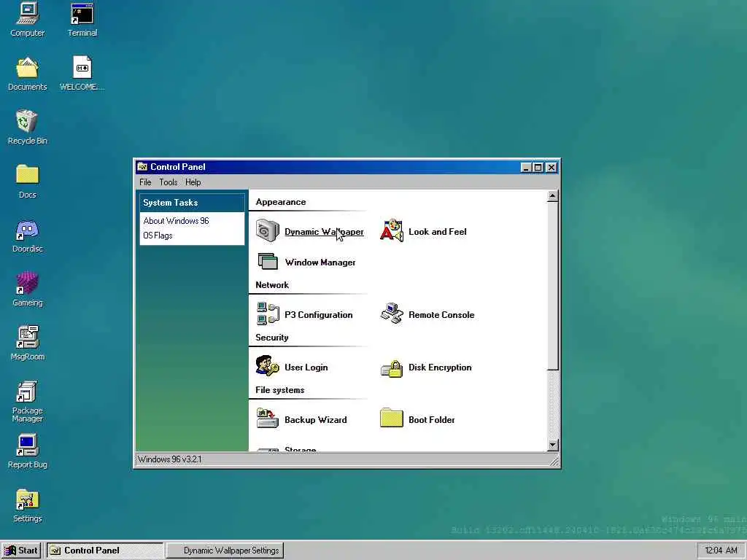Select the Docs folder on desktop
747x560 pixels.
[x=27, y=174]
